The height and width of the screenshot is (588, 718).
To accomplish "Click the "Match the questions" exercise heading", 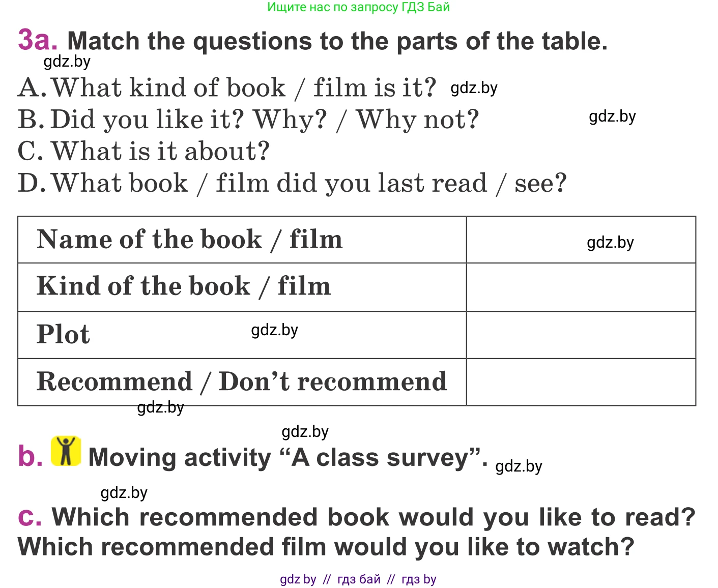I will 337,41.
